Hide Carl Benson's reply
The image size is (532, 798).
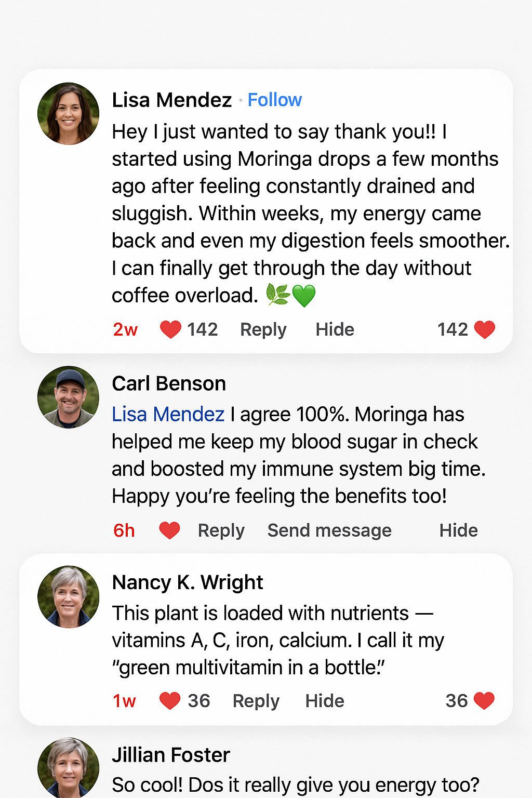coord(459,530)
